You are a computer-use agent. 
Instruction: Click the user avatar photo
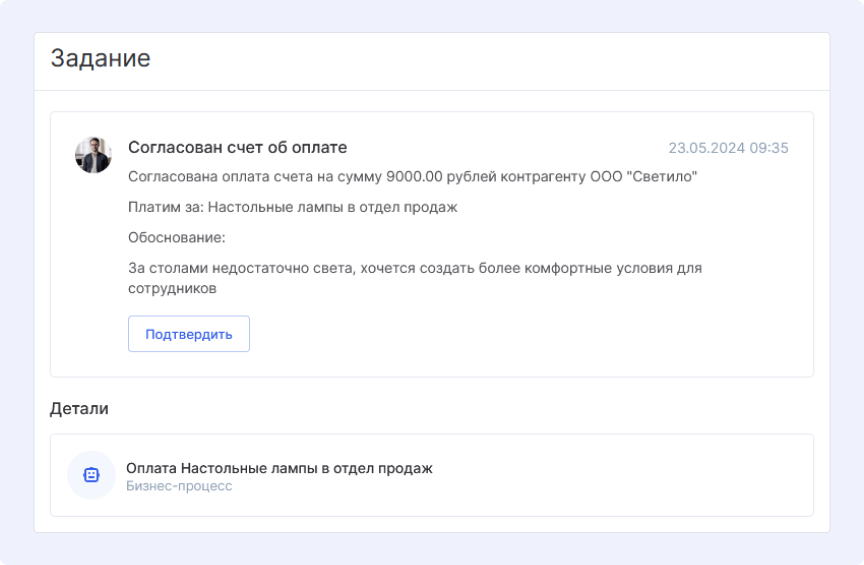coord(93,155)
